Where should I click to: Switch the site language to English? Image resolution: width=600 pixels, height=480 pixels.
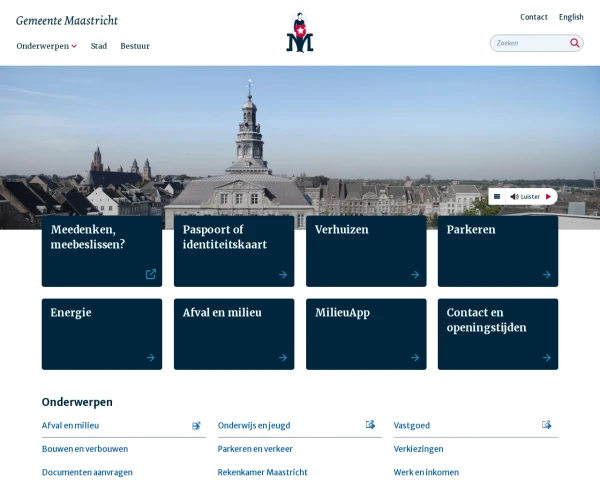point(571,17)
